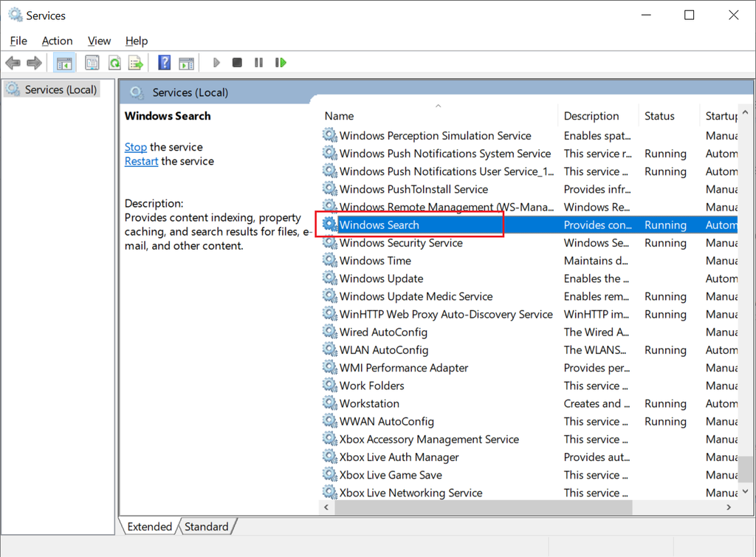
Task: Open the Properties toolbar icon
Action: pos(92,63)
